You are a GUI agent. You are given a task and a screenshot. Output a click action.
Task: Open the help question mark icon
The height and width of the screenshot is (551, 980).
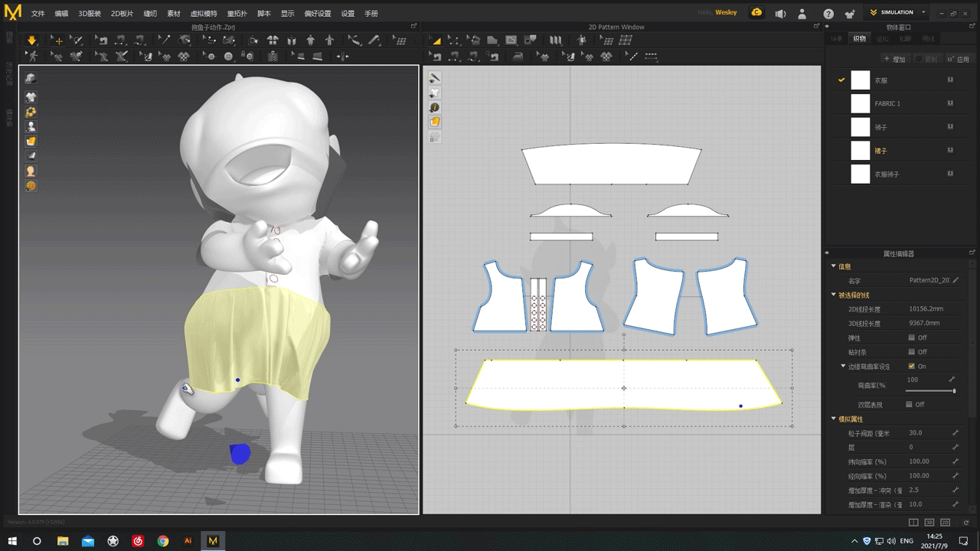828,13
